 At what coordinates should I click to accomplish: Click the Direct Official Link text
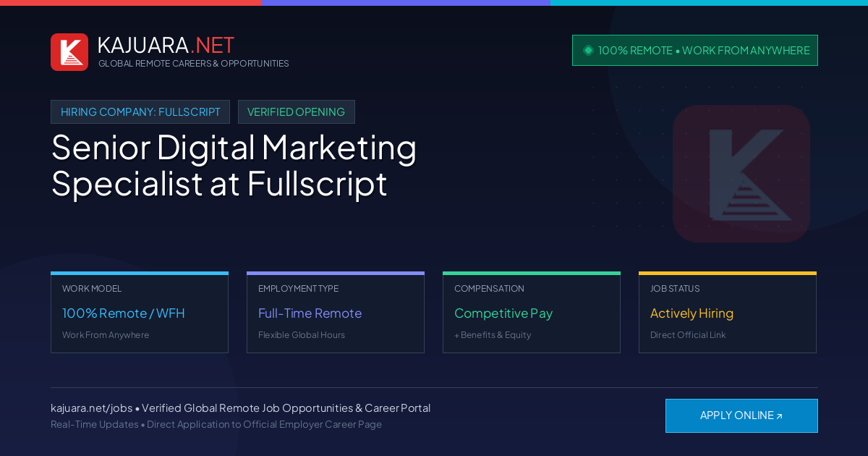[x=688, y=335]
